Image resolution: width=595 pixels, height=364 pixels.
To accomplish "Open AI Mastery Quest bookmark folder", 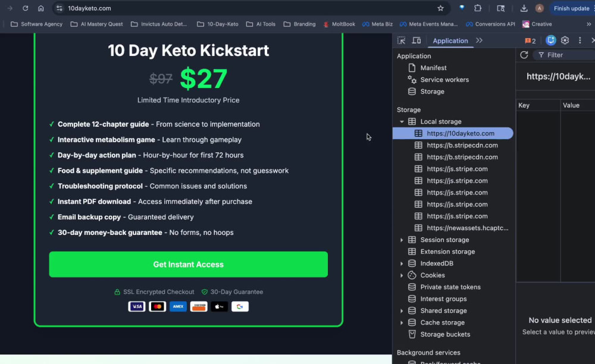I will (97, 24).
